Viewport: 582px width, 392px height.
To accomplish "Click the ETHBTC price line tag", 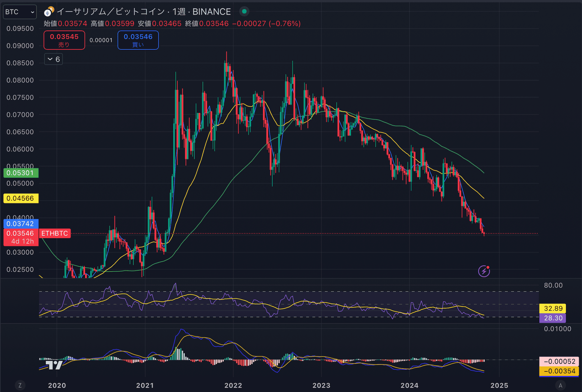I will (x=55, y=233).
